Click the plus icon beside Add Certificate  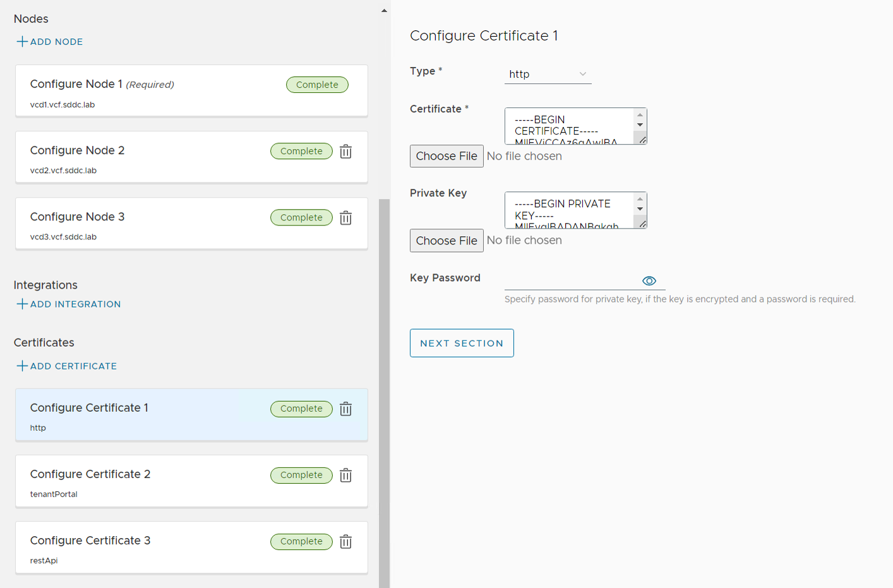(x=22, y=366)
